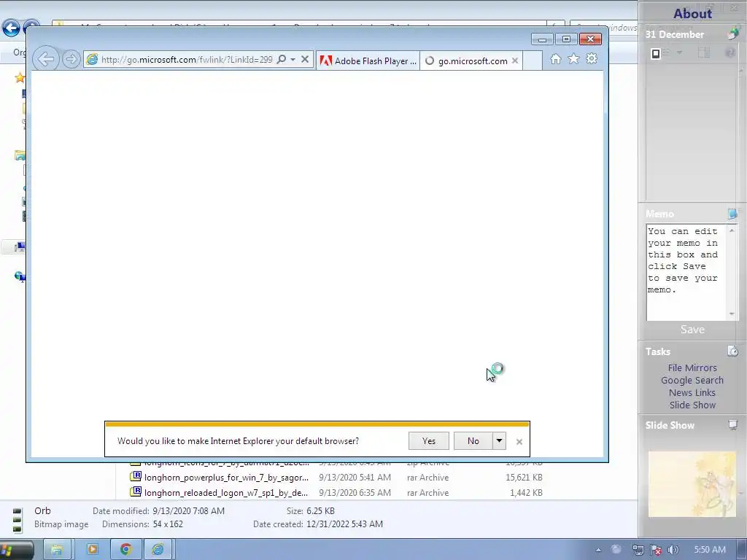747x560 pixels.
Task: Stop loading with the address bar X
Action: pos(305,60)
